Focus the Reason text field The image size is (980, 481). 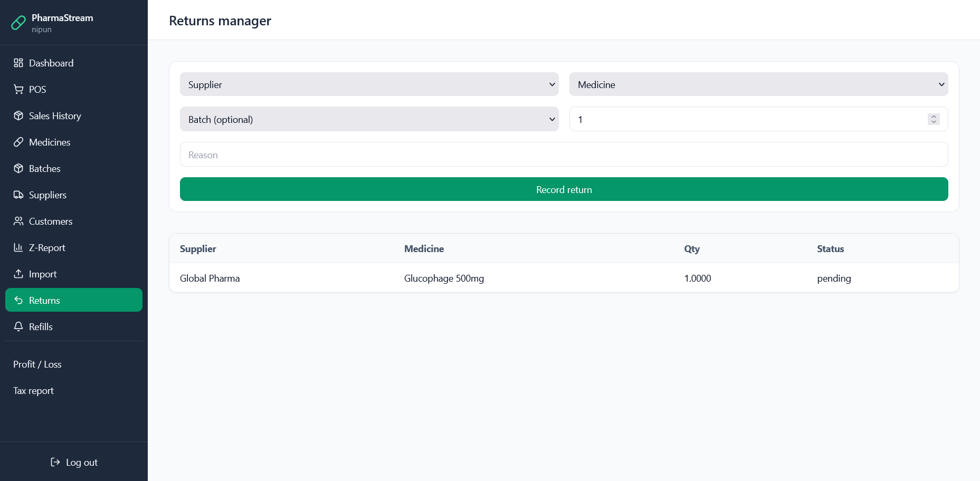coord(564,155)
